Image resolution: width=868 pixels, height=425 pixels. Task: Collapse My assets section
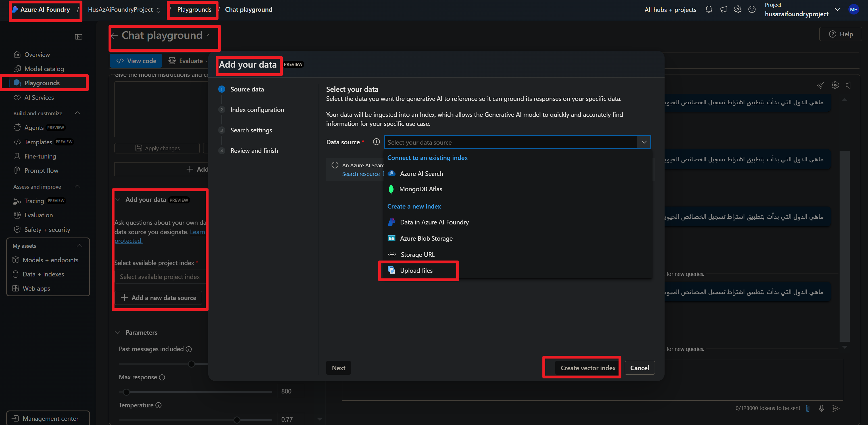[x=80, y=246]
